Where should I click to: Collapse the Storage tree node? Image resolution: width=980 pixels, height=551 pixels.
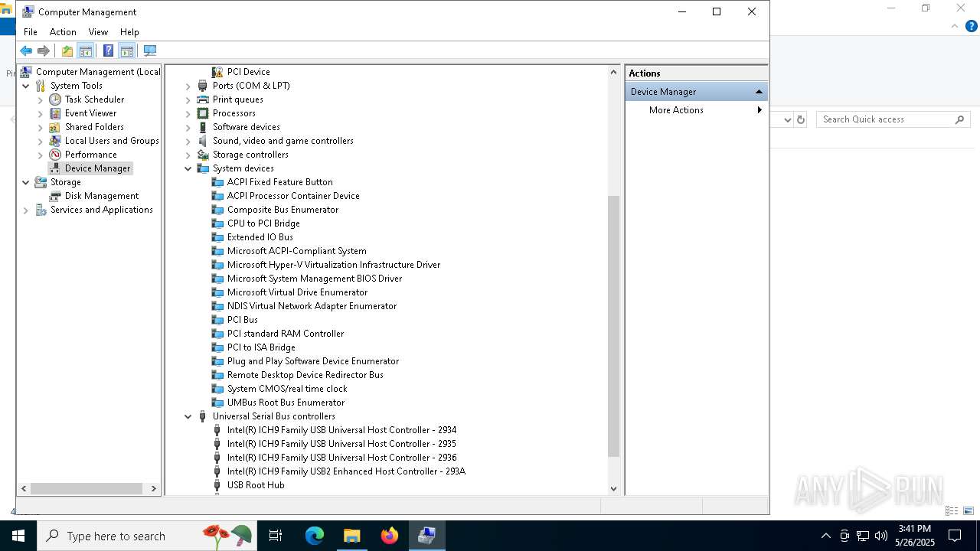(x=26, y=182)
